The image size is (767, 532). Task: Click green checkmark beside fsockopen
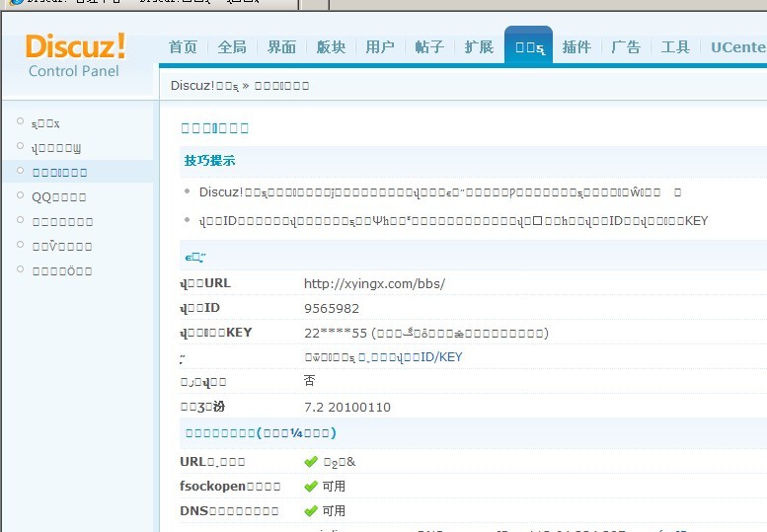coord(311,486)
